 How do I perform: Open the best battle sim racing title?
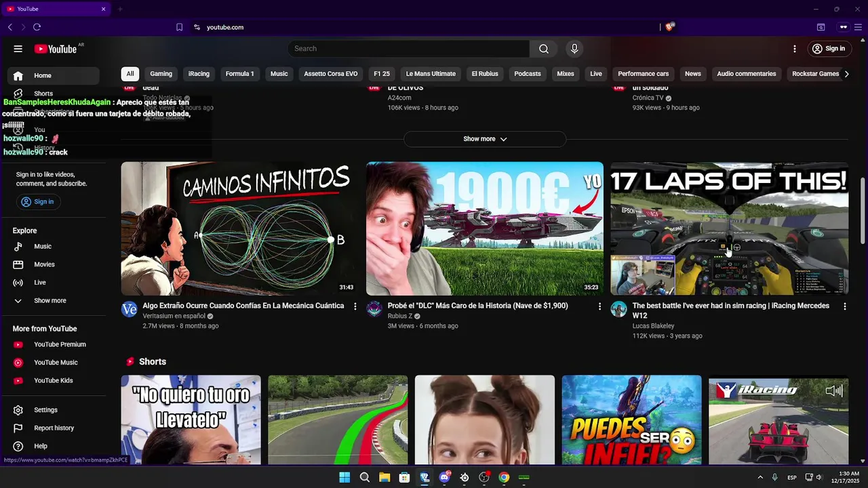click(731, 310)
